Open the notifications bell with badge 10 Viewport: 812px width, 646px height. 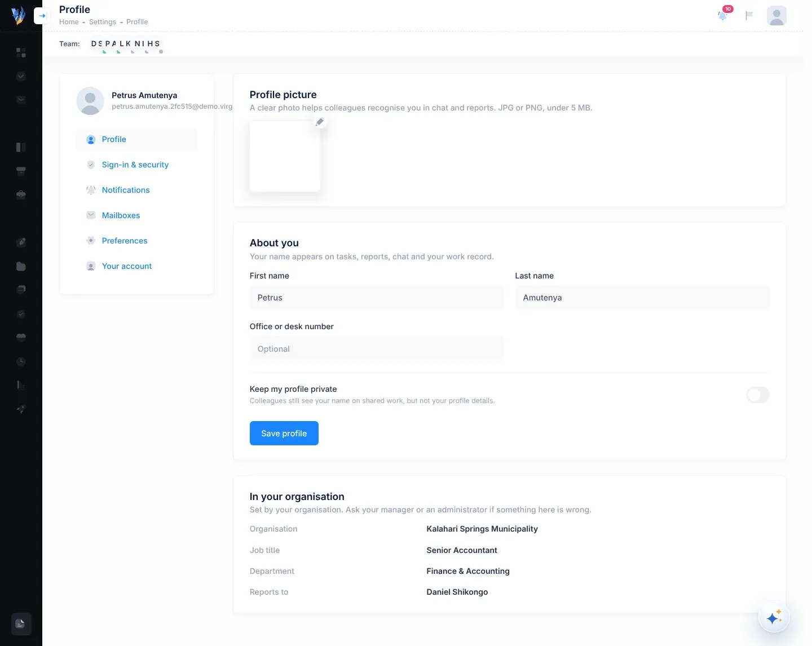pos(723,15)
